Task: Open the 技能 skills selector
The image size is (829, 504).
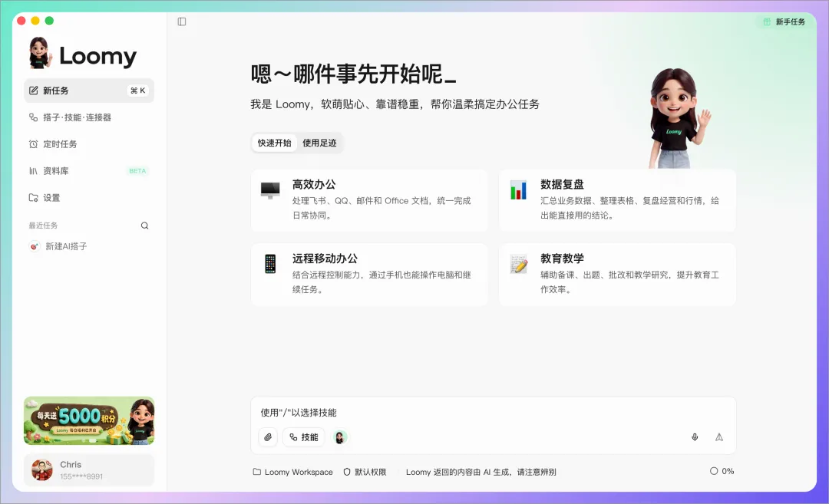Action: 303,437
